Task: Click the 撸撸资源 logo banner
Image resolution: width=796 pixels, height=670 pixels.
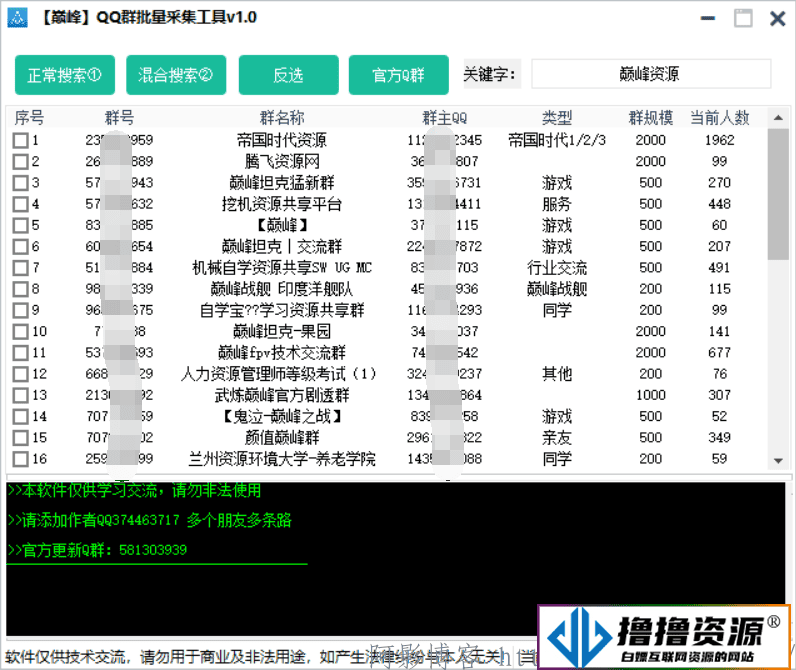Action: point(664,636)
